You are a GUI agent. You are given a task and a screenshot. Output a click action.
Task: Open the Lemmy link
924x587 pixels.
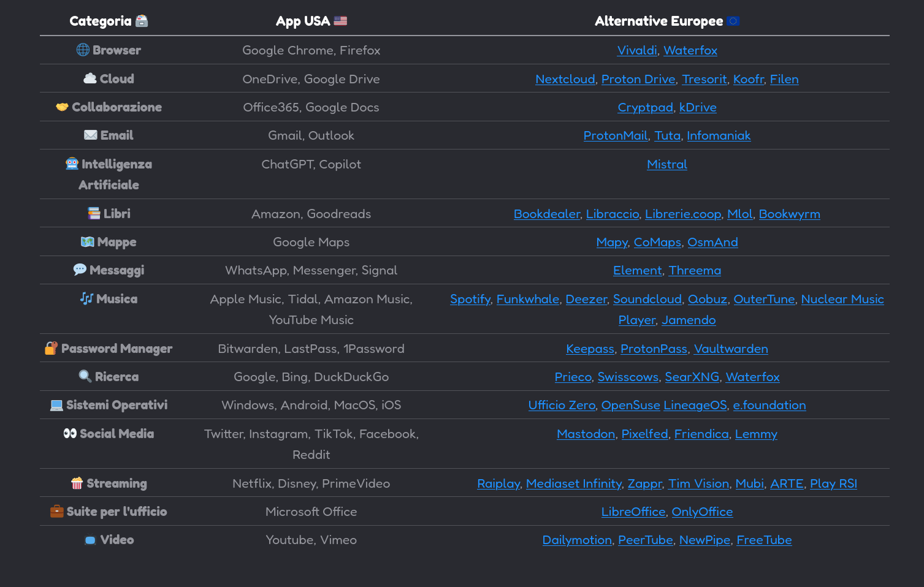(756, 434)
